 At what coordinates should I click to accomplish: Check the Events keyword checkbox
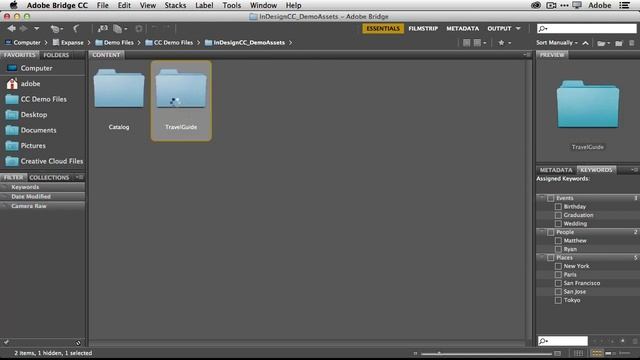[551, 198]
